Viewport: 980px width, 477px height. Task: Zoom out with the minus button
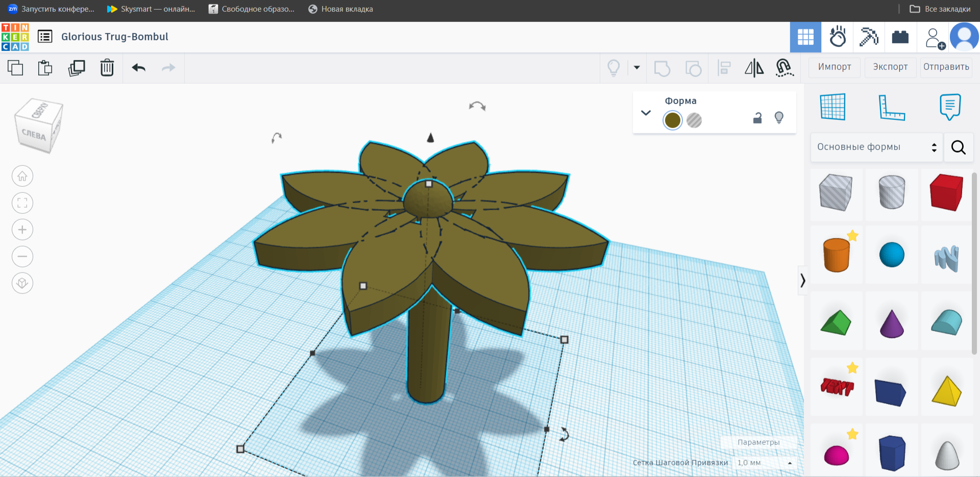click(22, 256)
